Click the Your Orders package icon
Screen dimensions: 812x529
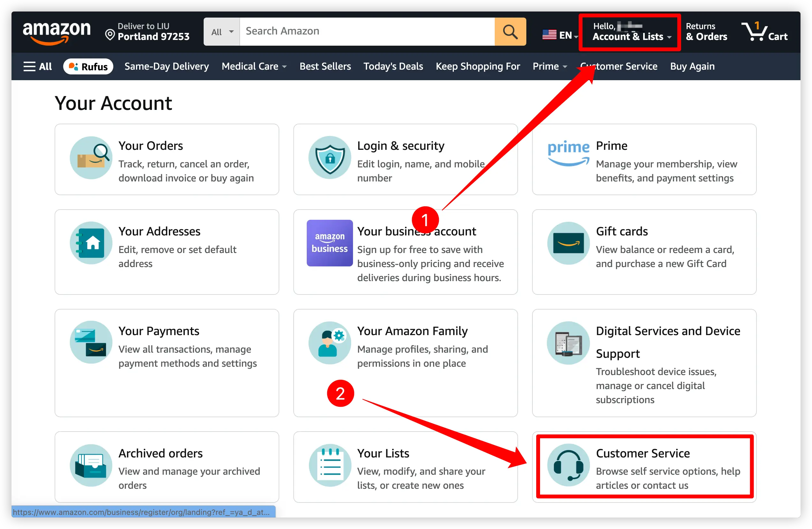(91, 157)
